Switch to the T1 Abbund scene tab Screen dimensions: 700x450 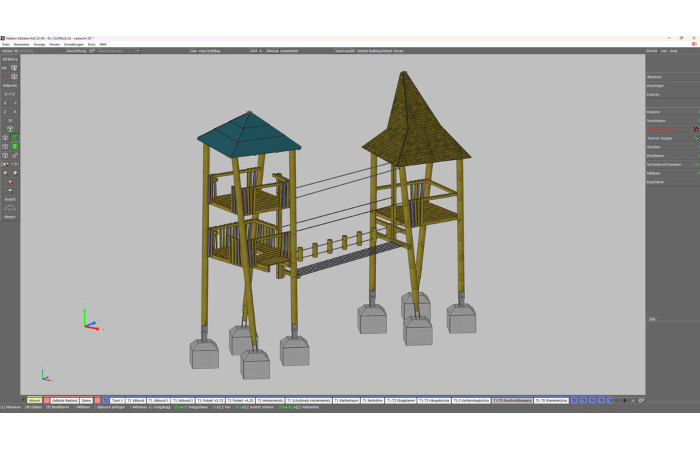pos(135,400)
